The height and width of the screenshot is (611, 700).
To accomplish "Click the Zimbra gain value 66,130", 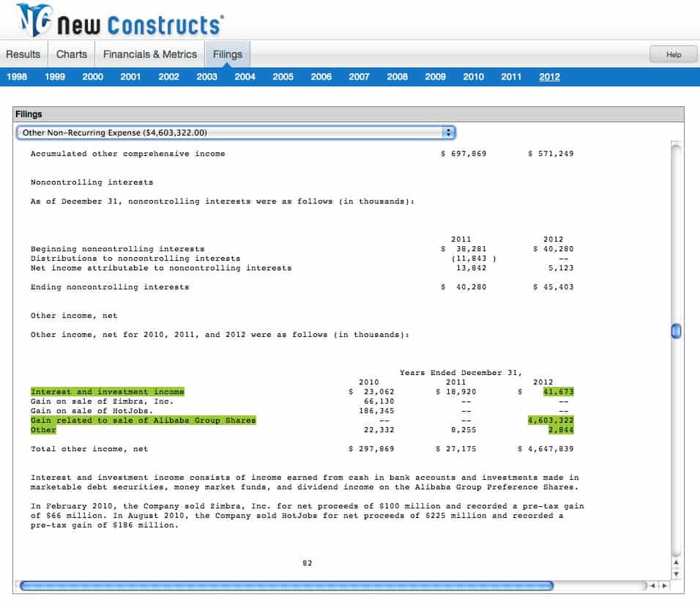I will pos(379,401).
